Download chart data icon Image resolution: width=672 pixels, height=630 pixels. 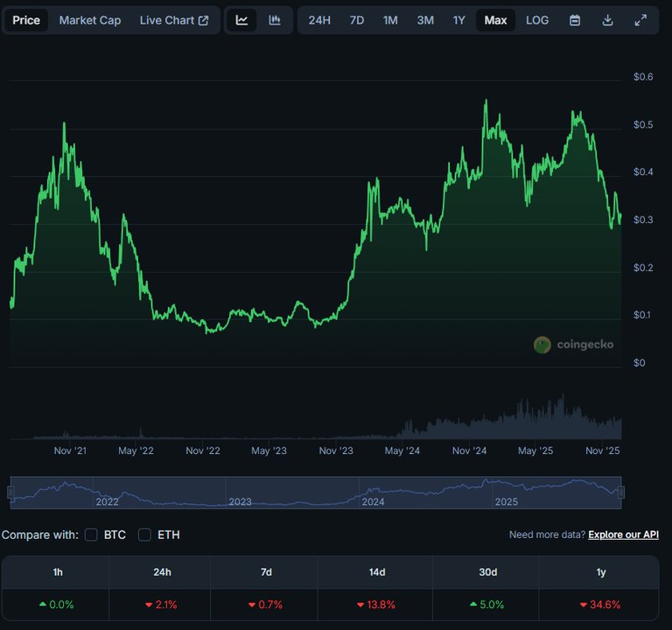click(607, 20)
